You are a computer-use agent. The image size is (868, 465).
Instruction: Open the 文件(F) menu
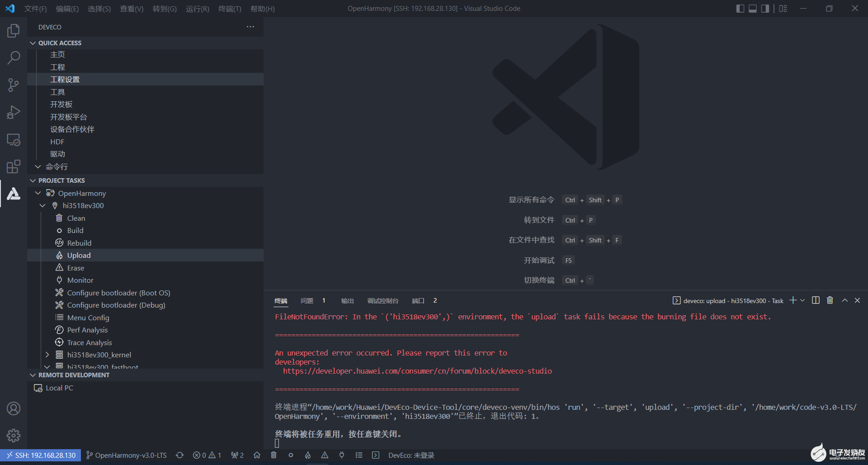pos(36,9)
